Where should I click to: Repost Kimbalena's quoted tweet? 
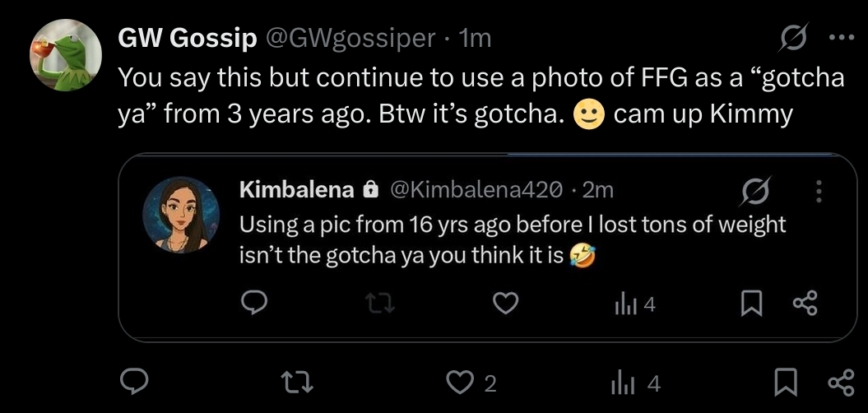pyautogui.click(x=378, y=305)
